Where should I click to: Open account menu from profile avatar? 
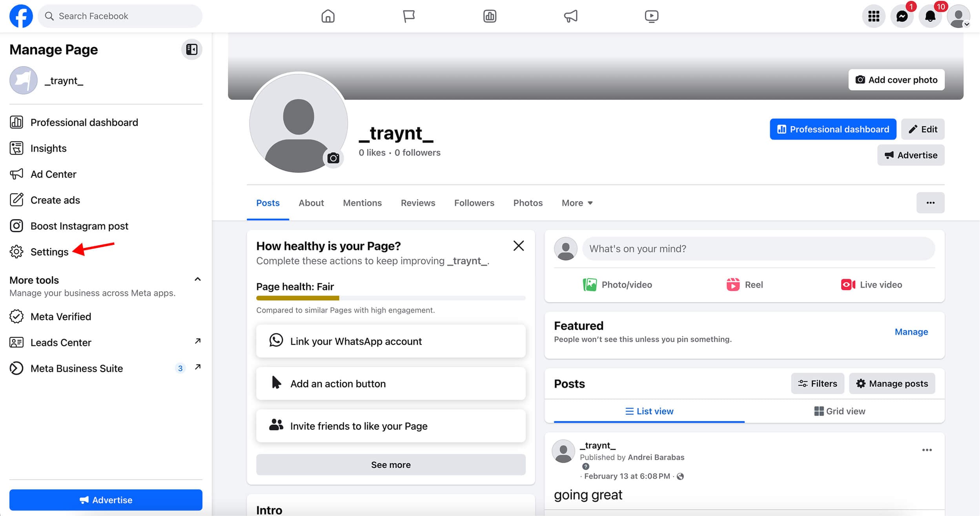(x=958, y=16)
